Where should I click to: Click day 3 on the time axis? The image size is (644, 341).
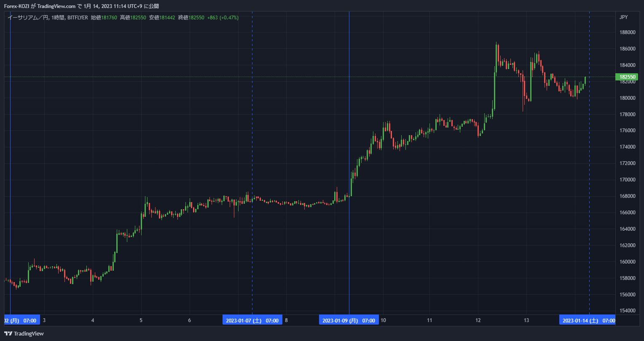tap(44, 320)
